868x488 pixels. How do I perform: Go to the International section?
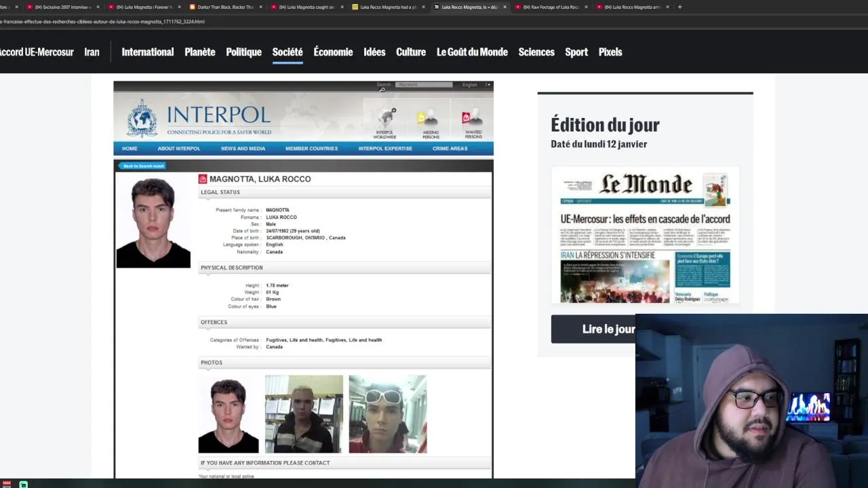[148, 52]
